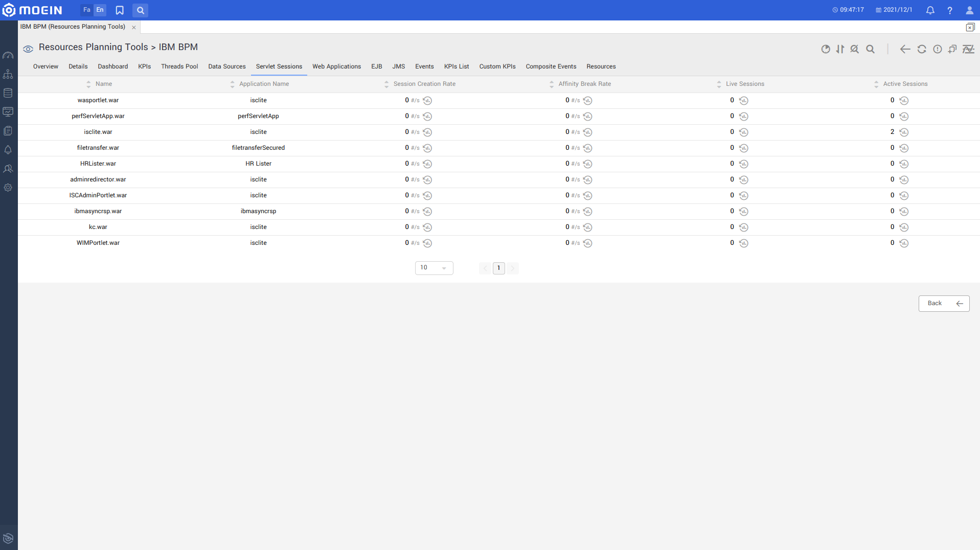Screen dimensions: 980x550
Task: Switch language to Fa
Action: 87,10
